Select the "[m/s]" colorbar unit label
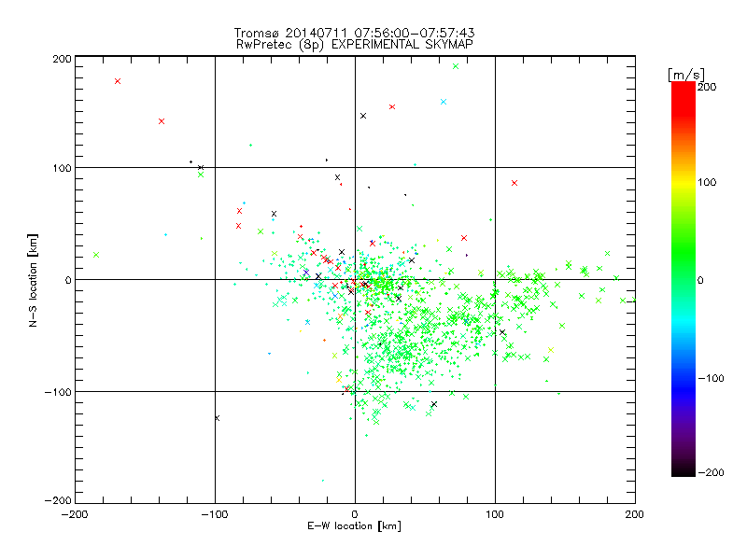 (686, 75)
